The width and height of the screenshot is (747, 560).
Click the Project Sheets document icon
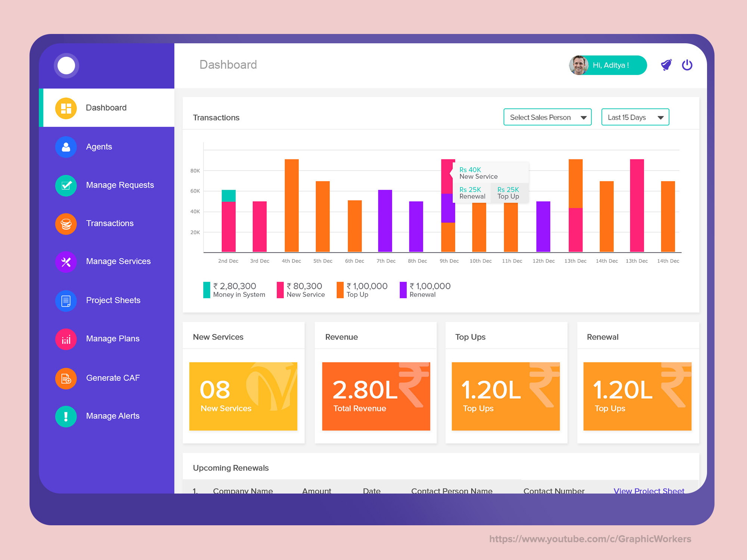click(x=66, y=301)
